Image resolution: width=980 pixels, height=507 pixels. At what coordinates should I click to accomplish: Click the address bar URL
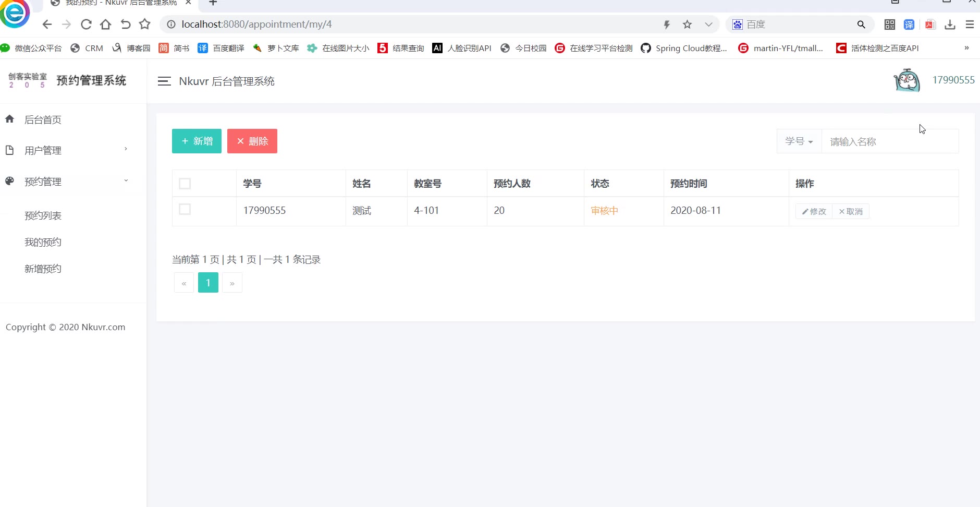point(256,25)
